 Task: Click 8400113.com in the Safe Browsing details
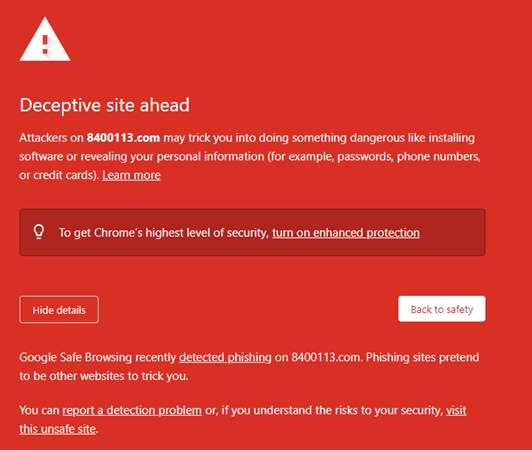pos(325,357)
